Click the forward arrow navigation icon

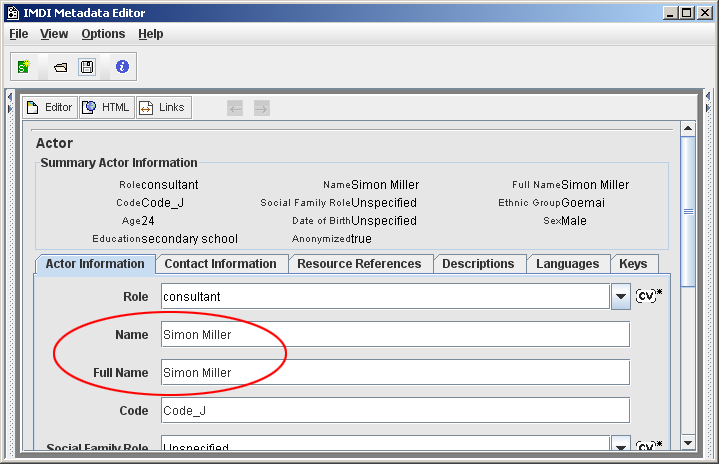coord(261,108)
